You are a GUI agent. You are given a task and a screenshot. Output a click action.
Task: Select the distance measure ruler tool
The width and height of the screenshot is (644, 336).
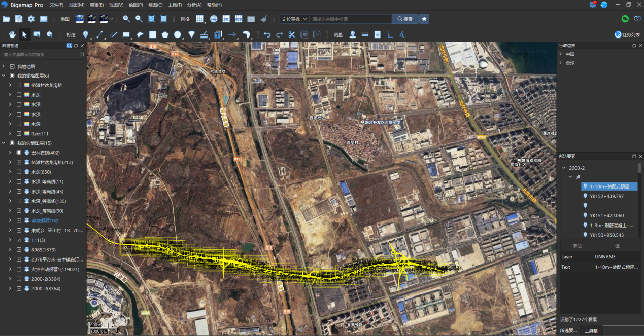(365, 34)
